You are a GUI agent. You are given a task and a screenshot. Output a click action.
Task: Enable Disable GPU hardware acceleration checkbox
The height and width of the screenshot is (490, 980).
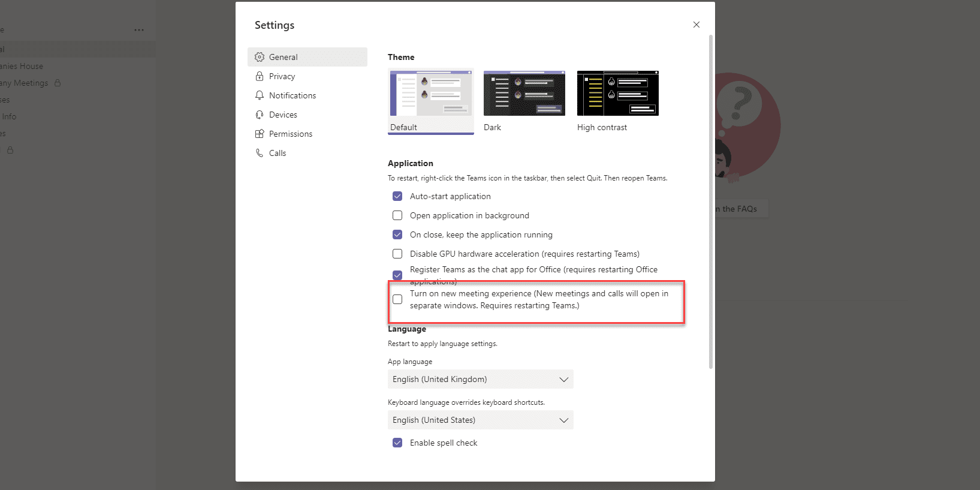tap(397, 254)
